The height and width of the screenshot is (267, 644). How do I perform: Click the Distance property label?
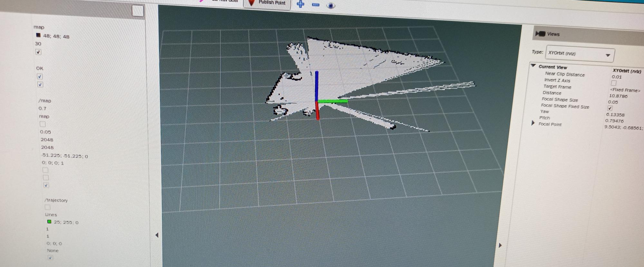tap(552, 93)
